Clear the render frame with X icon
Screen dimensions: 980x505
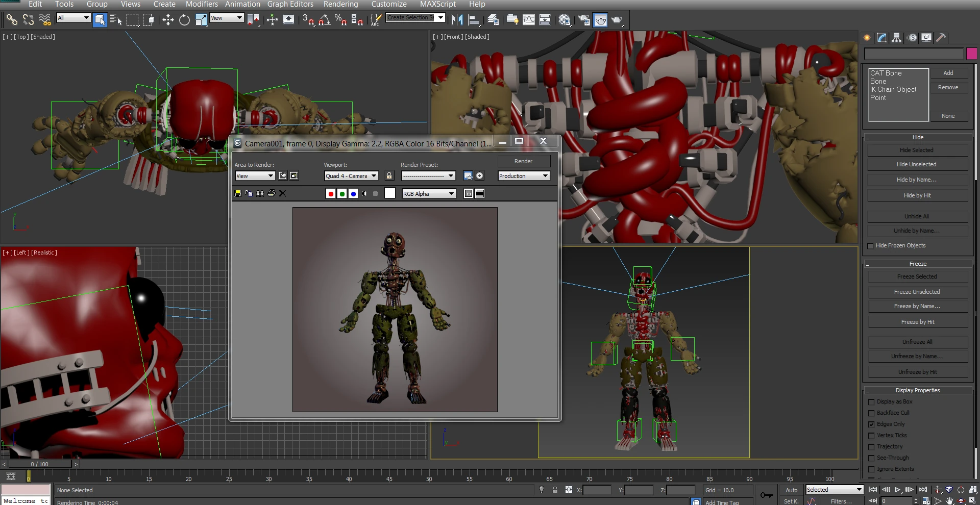point(282,193)
